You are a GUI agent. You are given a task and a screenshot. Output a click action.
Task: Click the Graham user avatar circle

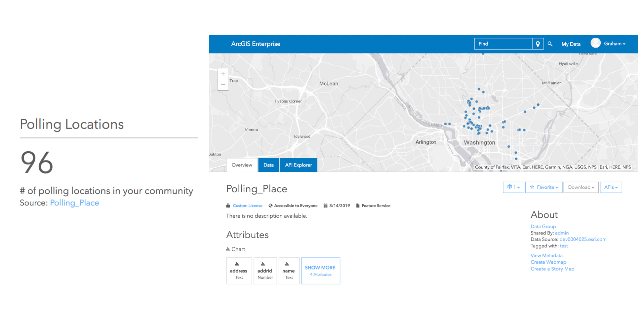(x=595, y=43)
